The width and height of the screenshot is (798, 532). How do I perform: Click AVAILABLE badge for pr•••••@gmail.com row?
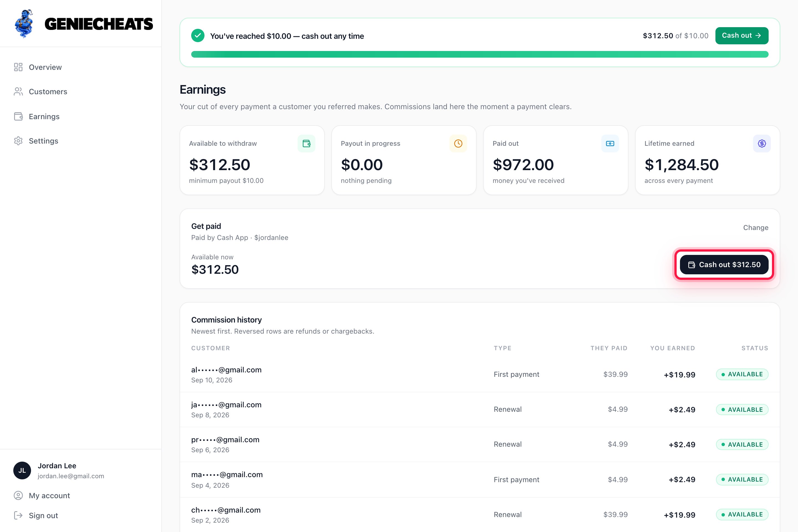[x=742, y=444]
